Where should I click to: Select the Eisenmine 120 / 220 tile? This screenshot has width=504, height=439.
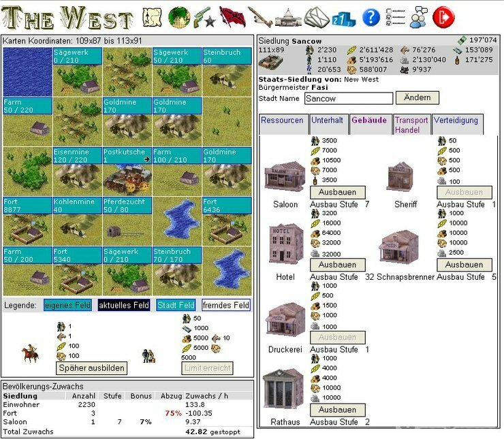click(x=77, y=171)
